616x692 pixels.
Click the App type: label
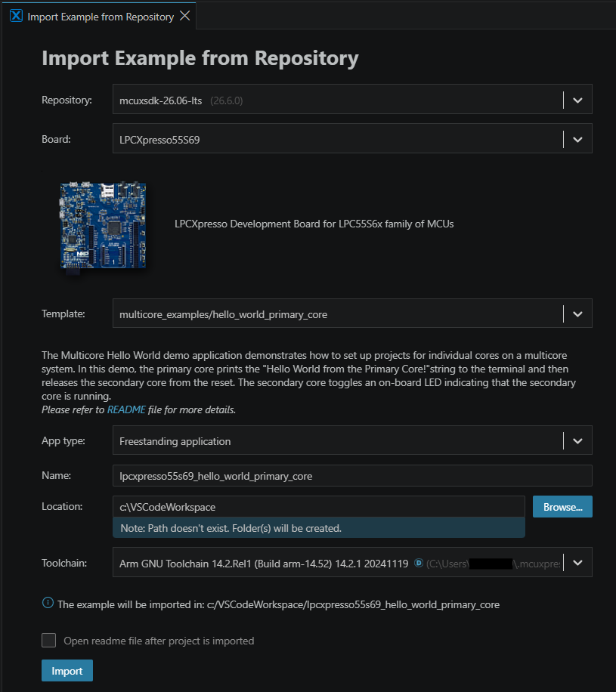click(x=63, y=441)
